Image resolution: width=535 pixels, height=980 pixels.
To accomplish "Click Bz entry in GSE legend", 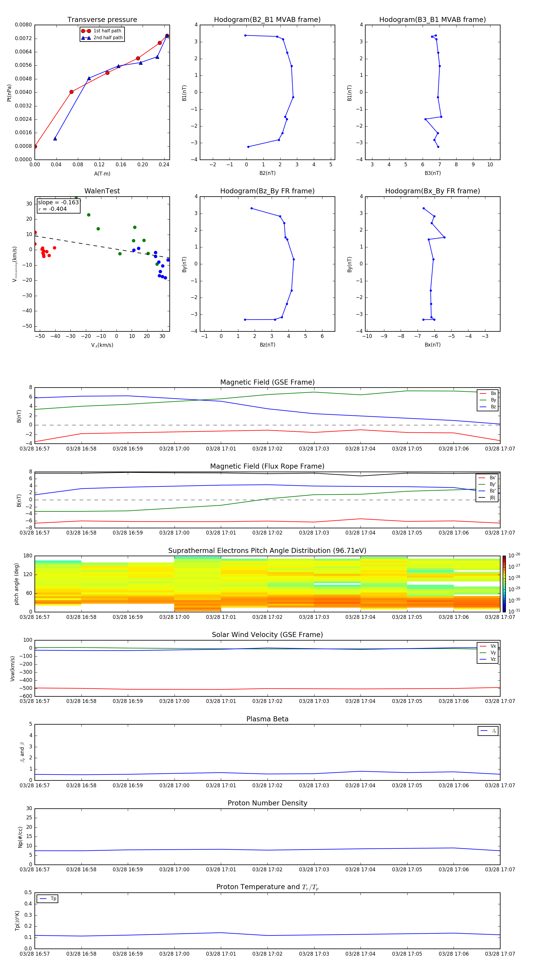I will [x=488, y=407].
